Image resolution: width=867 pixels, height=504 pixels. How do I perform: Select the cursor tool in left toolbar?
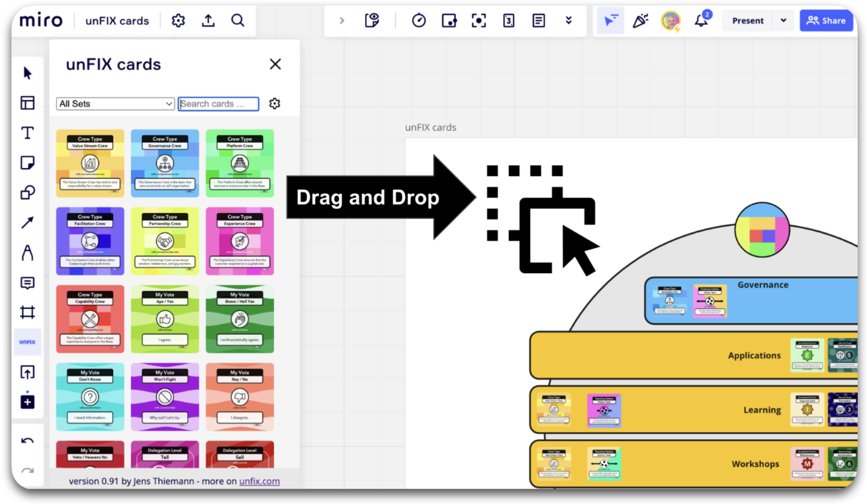pos(27,73)
